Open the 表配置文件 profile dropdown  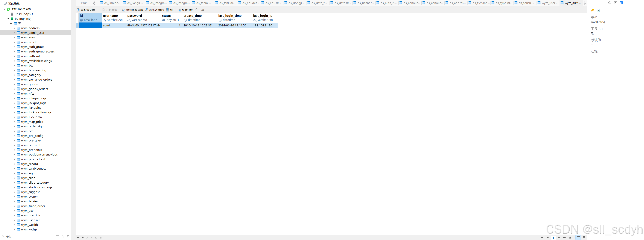pos(87,10)
